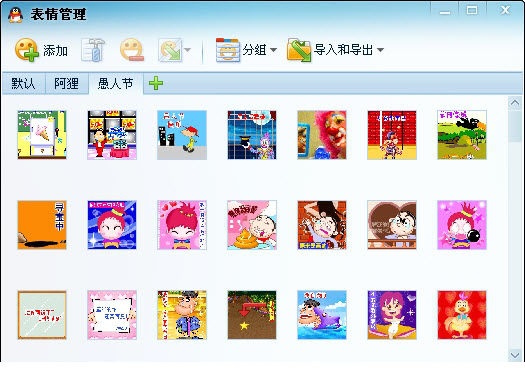Select the 愚人节 tab
This screenshot has height=376, width=525.
point(116,83)
